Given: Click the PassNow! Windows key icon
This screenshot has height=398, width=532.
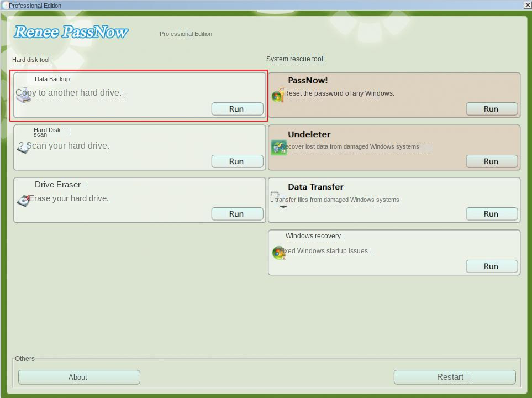Looking at the screenshot, I should pyautogui.click(x=278, y=96).
